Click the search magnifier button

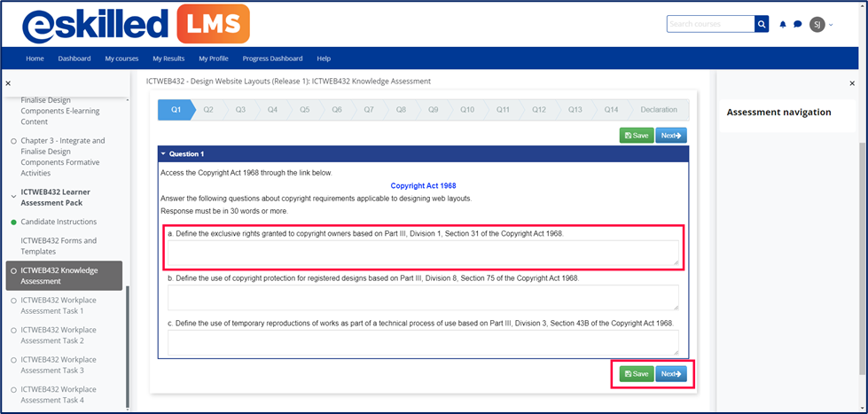(x=762, y=24)
